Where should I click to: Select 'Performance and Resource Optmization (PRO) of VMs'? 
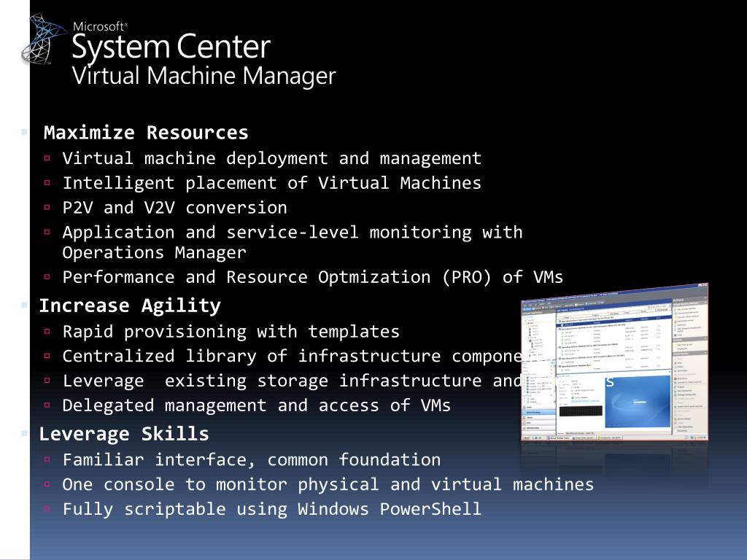click(x=312, y=277)
